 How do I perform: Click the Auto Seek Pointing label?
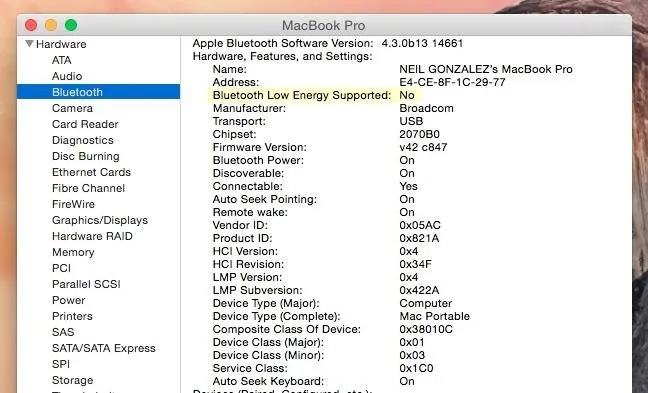[264, 199]
